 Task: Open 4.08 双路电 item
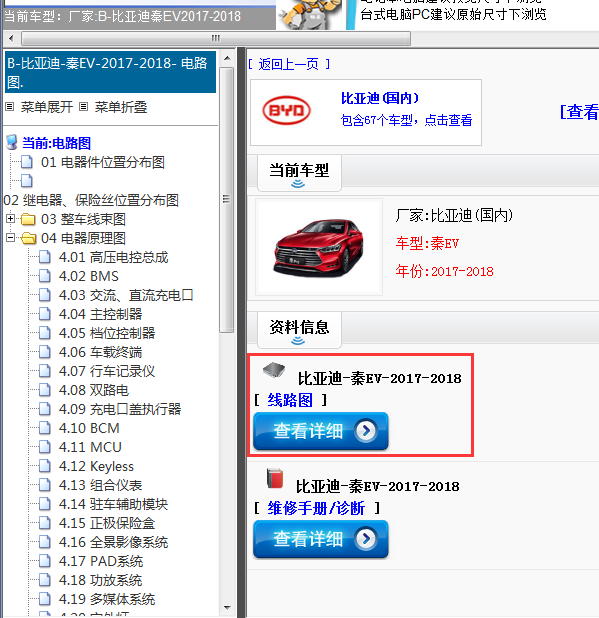coord(94,390)
